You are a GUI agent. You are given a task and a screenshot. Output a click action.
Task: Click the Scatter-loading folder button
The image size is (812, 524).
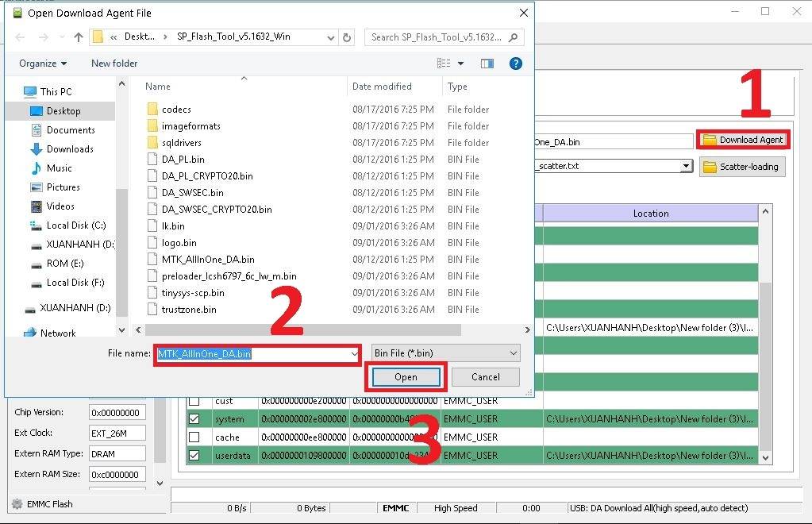point(742,167)
